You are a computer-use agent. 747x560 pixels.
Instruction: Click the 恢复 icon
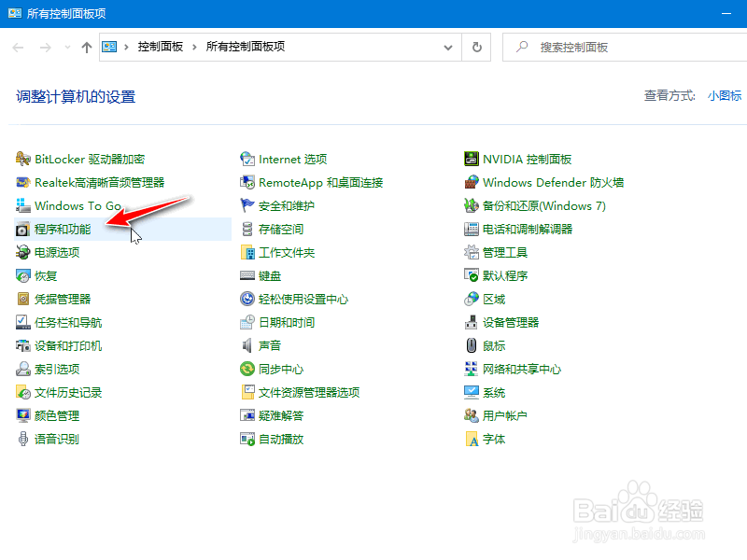(22, 275)
